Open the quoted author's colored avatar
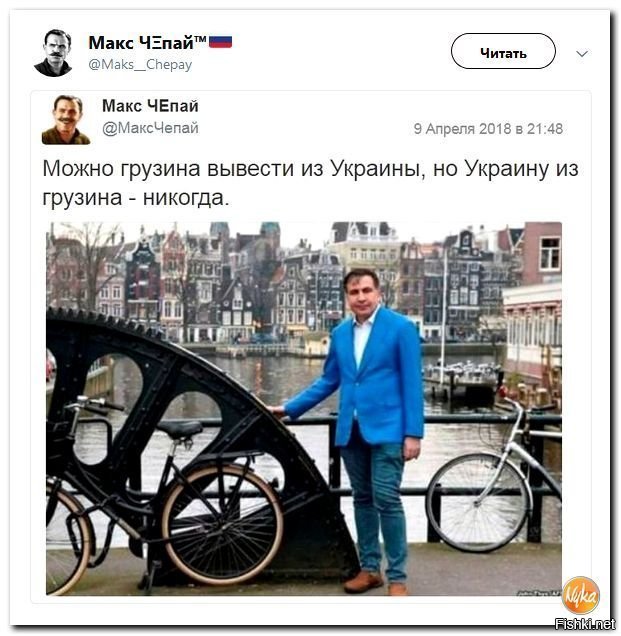 66,120
